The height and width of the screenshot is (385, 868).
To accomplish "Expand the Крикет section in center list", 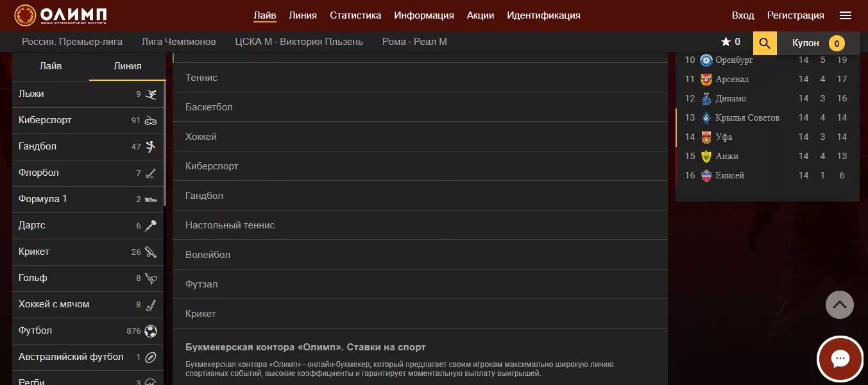I will tap(420, 314).
